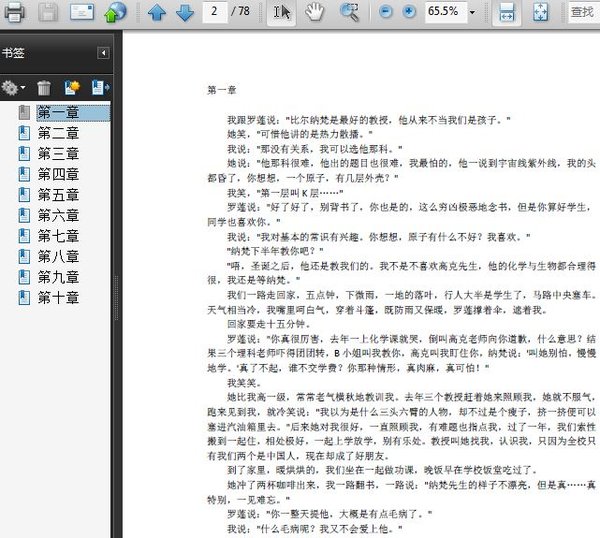The image size is (600, 538).
Task: Open the 第二章 bookmark
Action: click(x=58, y=133)
